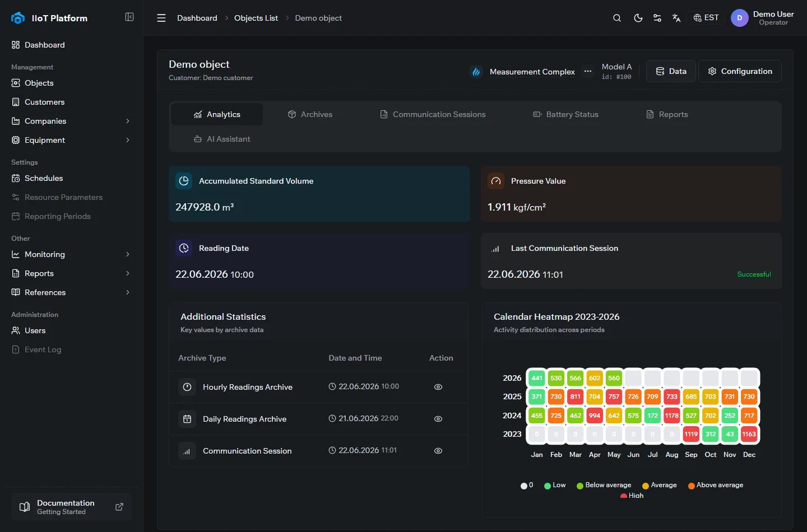Image resolution: width=807 pixels, height=532 pixels.
Task: Switch to the Communication Sessions tab
Action: tap(433, 114)
